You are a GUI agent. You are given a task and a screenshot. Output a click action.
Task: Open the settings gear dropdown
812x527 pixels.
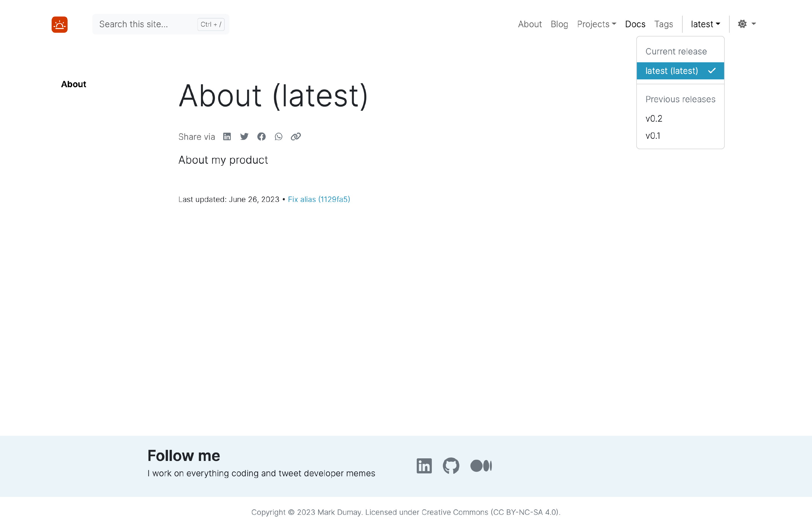tap(746, 24)
